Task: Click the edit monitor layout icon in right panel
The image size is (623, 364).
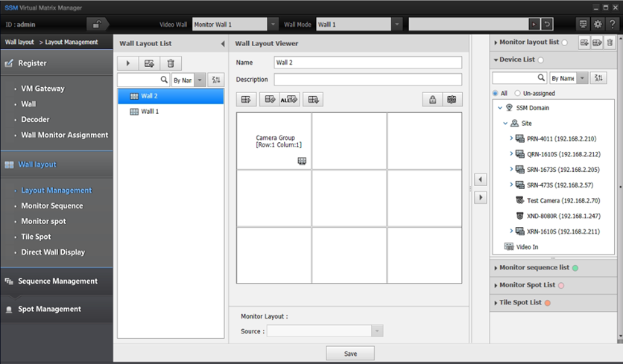Action: 597,42
